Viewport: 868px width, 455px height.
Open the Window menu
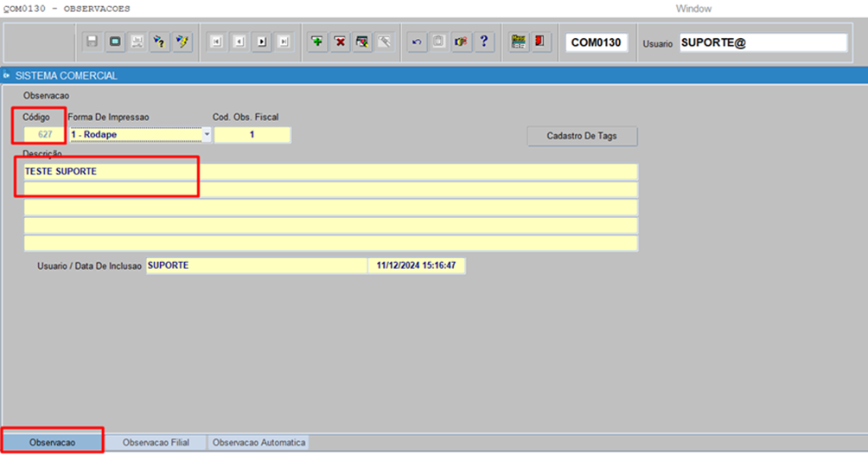tap(693, 9)
